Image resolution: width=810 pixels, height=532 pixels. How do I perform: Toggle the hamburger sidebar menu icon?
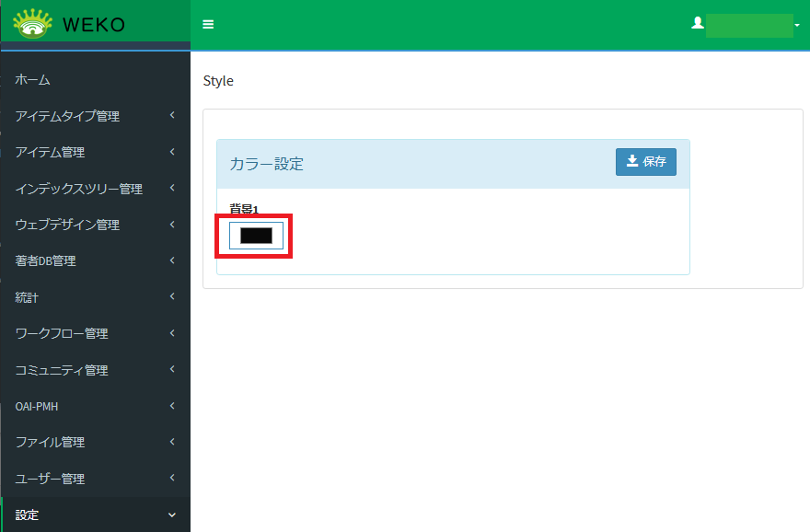(x=208, y=25)
